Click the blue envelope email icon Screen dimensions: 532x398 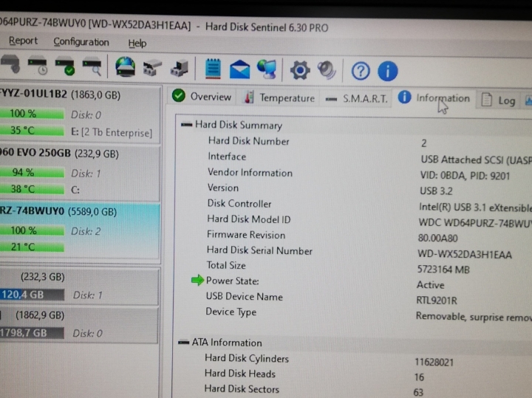(x=239, y=69)
